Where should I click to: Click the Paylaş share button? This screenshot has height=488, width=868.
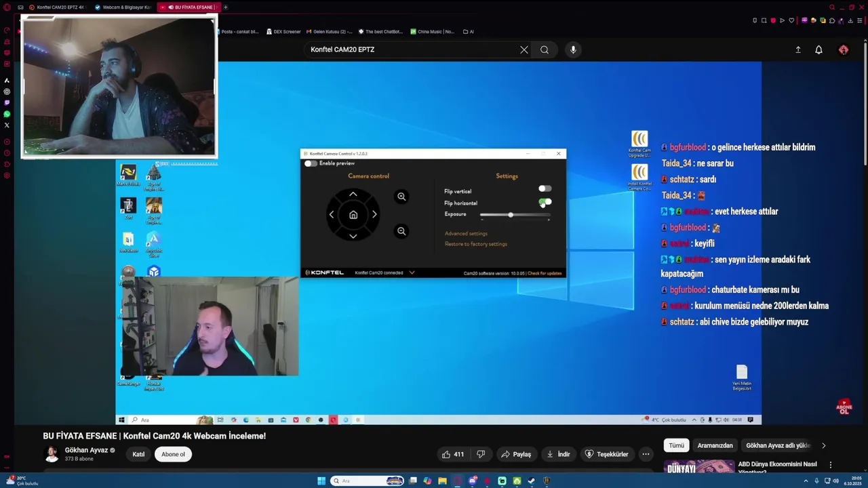point(515,454)
